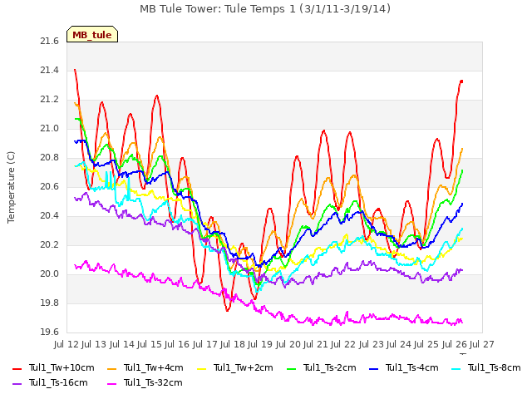
Task: Click the Tul1_Ts-4cm legend label
Action: [412, 367]
